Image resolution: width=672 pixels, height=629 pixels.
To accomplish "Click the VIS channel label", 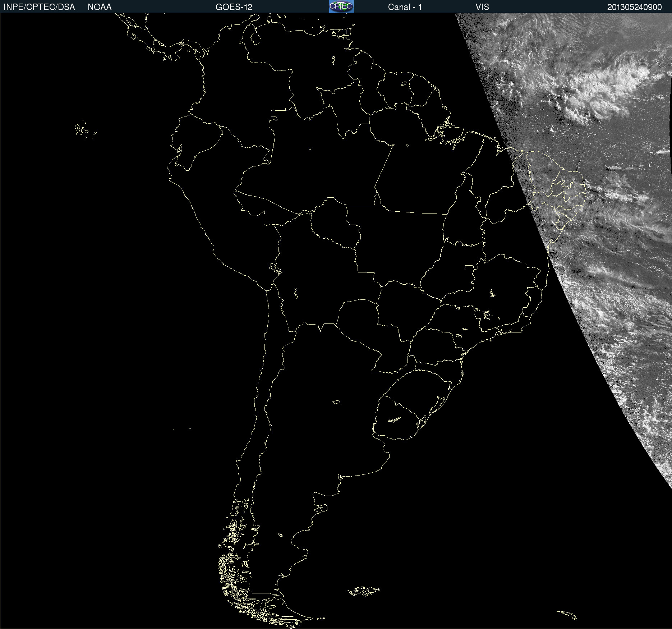I will 482,7.
